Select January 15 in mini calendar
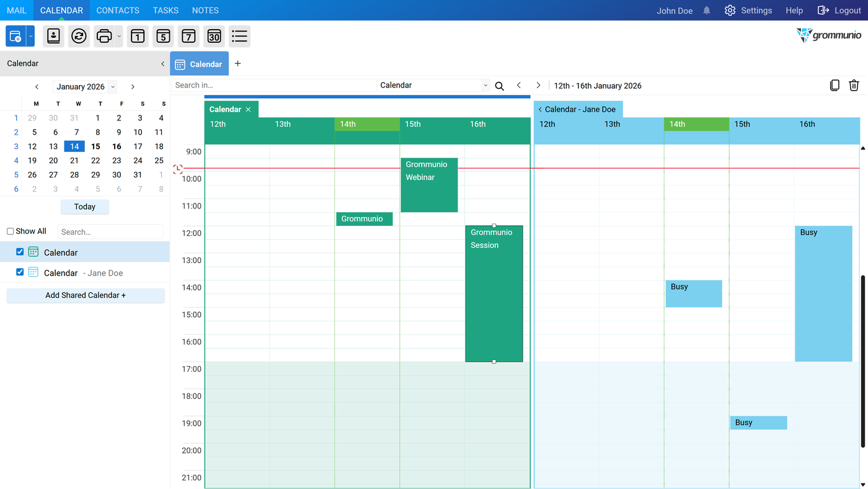868x489 pixels. [x=95, y=146]
